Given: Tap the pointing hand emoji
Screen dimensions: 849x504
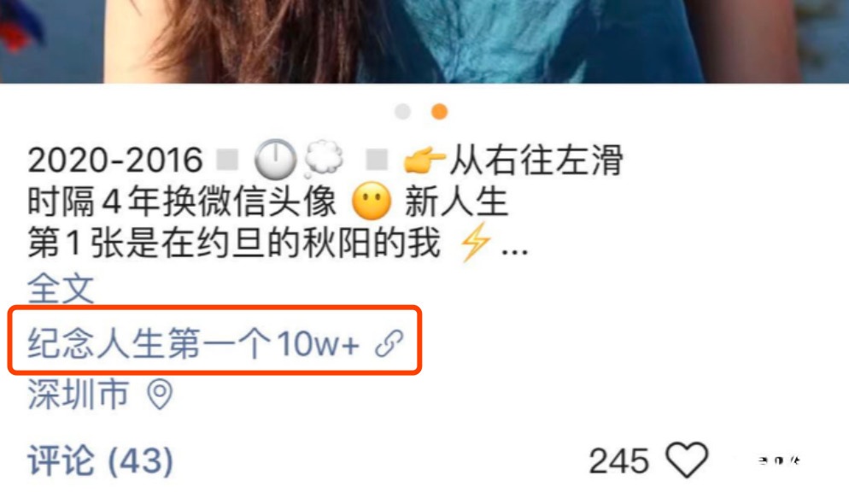Looking at the screenshot, I should click(x=424, y=160).
